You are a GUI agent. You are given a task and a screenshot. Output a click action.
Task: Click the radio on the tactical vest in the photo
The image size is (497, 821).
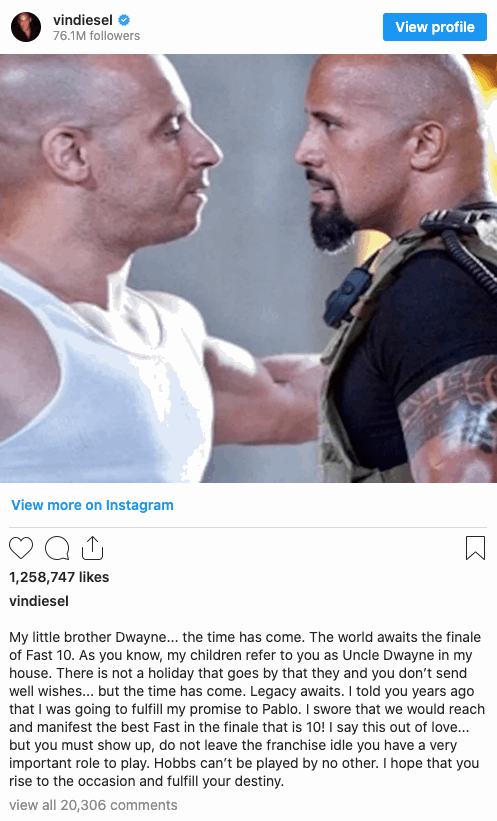click(x=346, y=296)
